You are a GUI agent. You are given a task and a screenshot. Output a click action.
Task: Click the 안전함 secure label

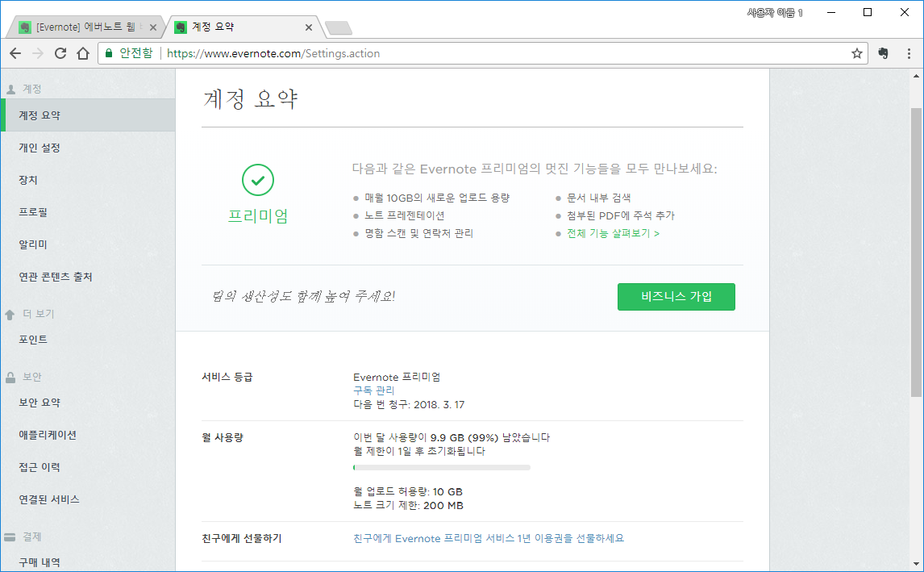tap(136, 53)
